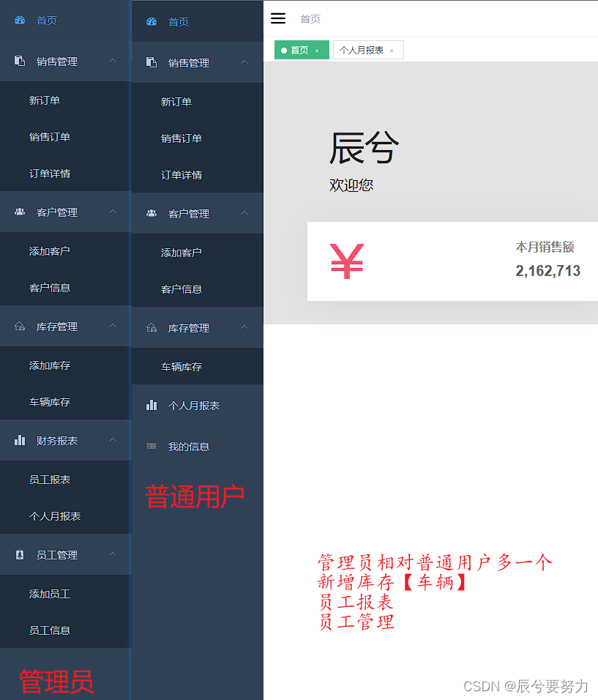Collapse the 客户管理 section chevron

[113, 212]
